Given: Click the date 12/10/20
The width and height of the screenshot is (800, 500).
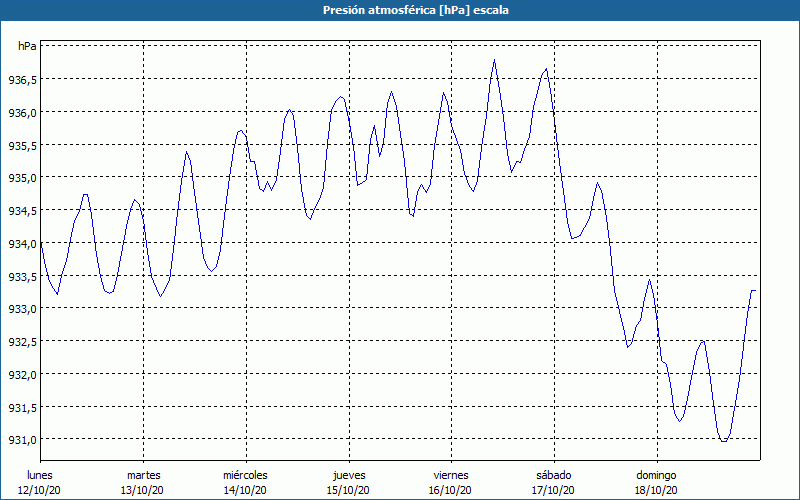Looking at the screenshot, I should tap(40, 490).
